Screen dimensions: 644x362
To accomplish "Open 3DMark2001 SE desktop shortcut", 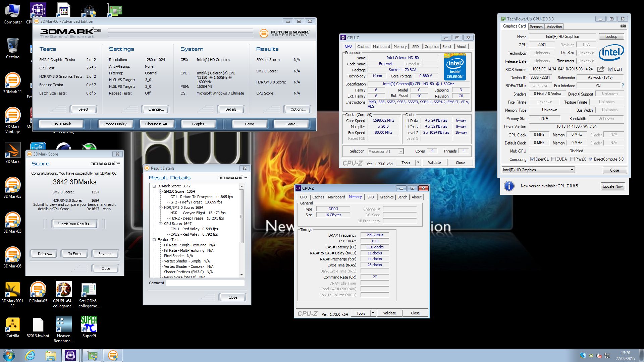I will coord(12,295).
